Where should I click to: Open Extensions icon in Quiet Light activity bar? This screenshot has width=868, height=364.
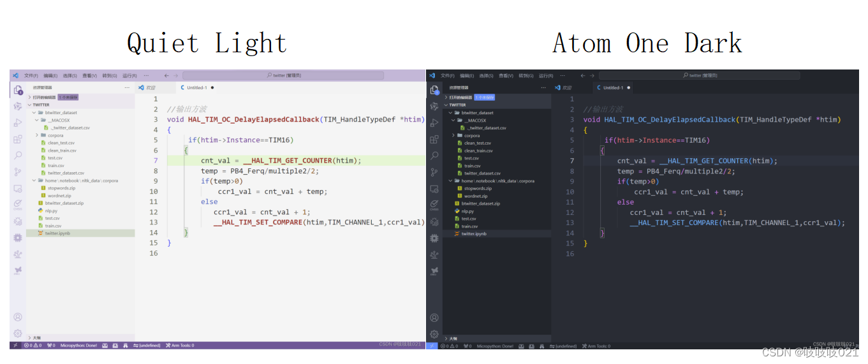[x=18, y=139]
